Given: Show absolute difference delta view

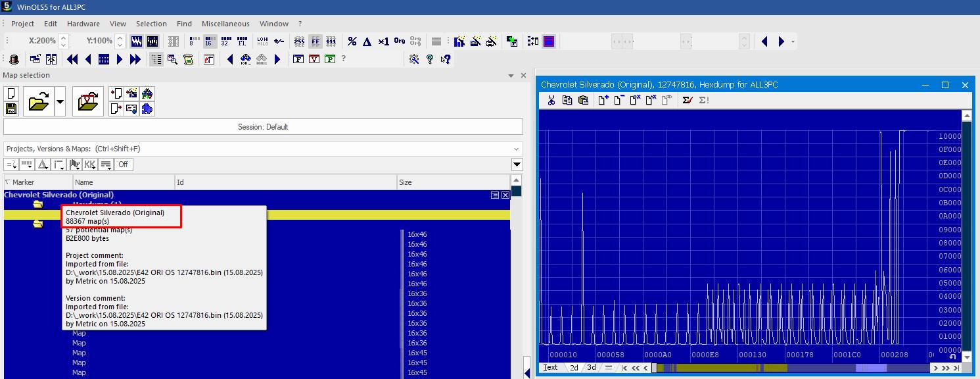Looking at the screenshot, I should click(367, 41).
